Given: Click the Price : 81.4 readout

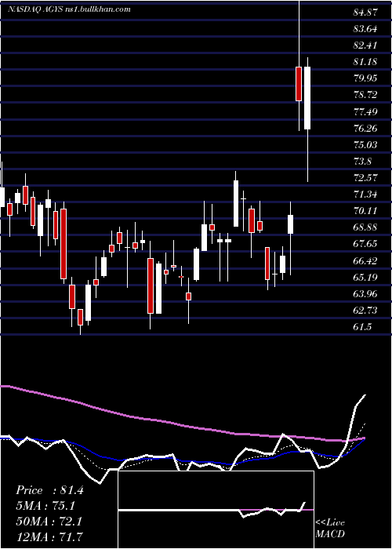Looking at the screenshot, I should [x=49, y=490].
